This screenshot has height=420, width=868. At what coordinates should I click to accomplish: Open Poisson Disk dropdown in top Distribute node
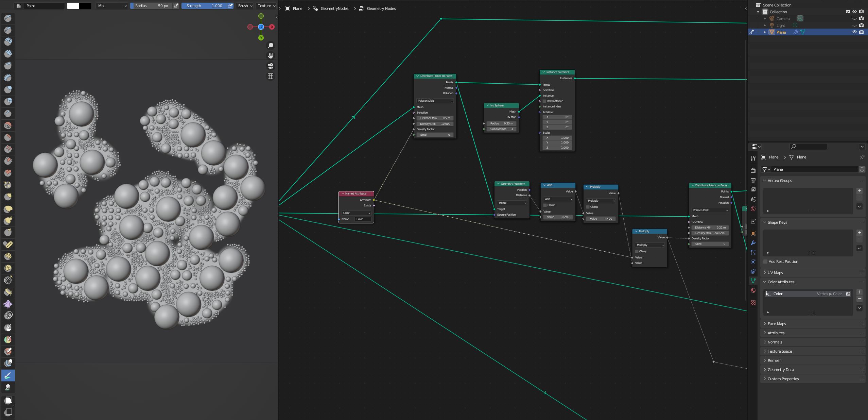pyautogui.click(x=435, y=101)
